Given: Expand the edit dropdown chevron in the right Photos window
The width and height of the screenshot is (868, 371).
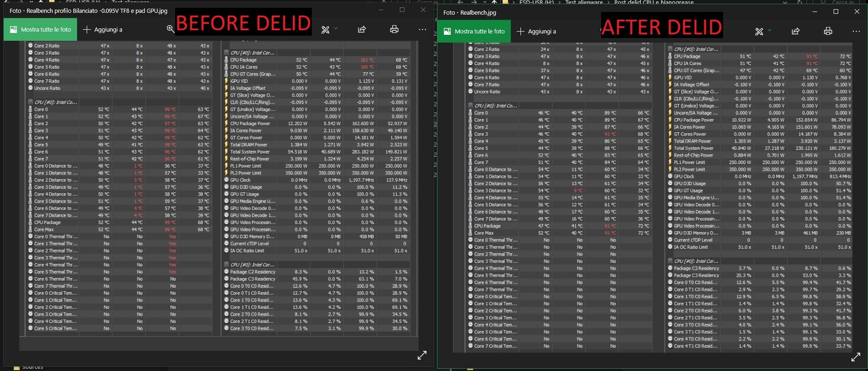Looking at the screenshot, I should coord(769,30).
